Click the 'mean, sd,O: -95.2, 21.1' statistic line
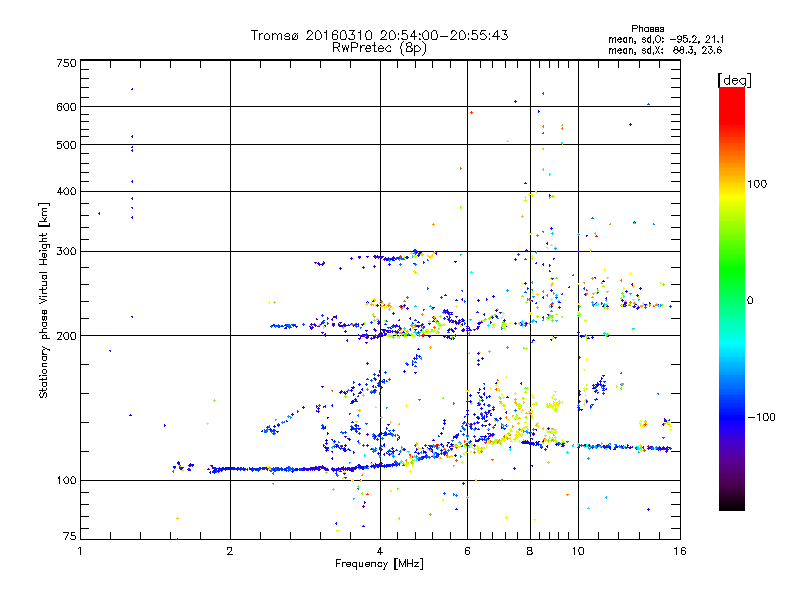The width and height of the screenshot is (800, 600). point(665,39)
